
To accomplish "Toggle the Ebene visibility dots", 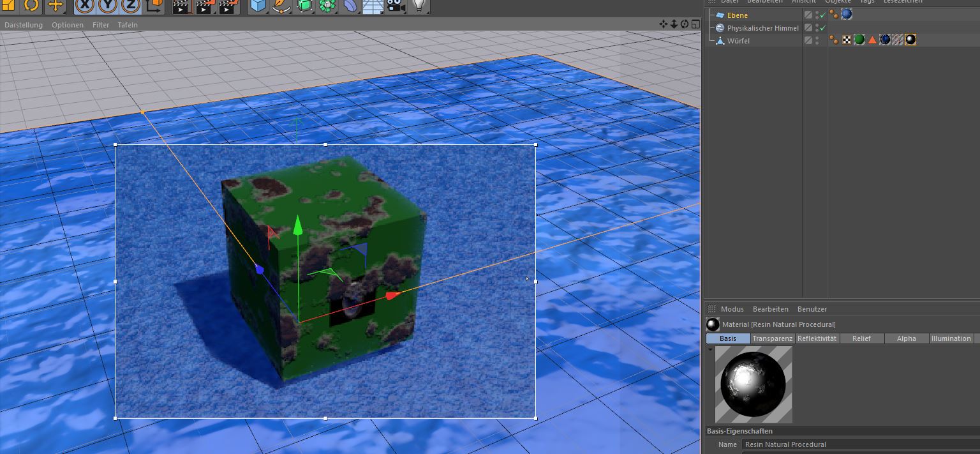I will pyautogui.click(x=817, y=15).
